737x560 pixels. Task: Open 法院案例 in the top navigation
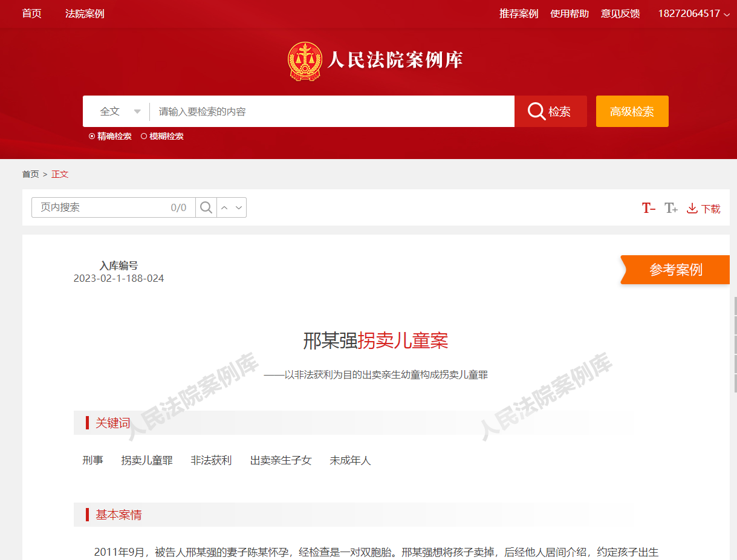pyautogui.click(x=85, y=13)
